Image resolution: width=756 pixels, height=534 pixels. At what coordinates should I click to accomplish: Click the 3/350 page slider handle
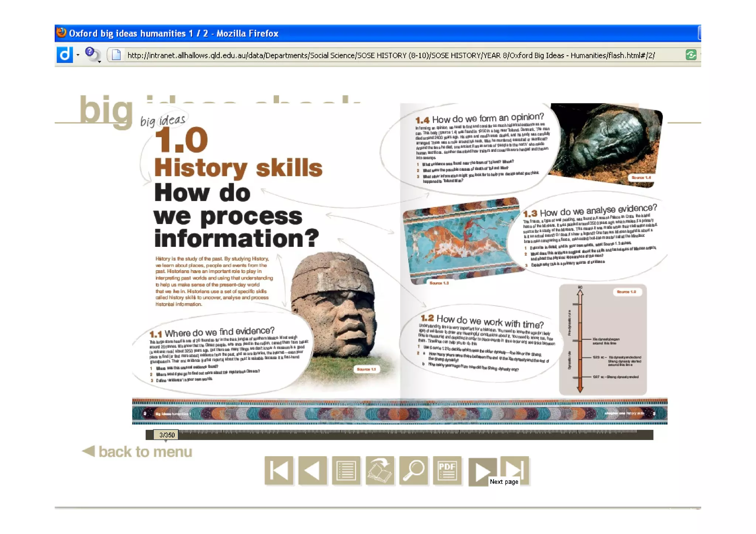click(166, 435)
